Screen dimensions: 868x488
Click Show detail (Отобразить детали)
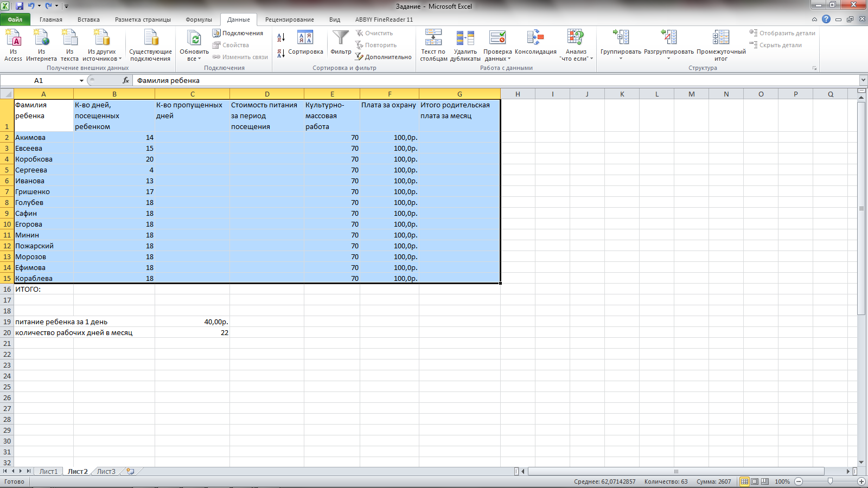[x=782, y=33]
